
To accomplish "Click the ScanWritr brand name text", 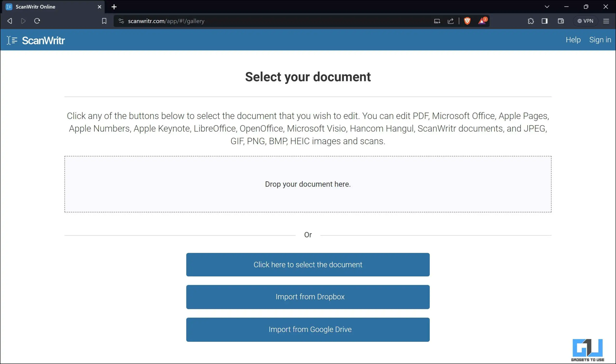I will [x=43, y=40].
